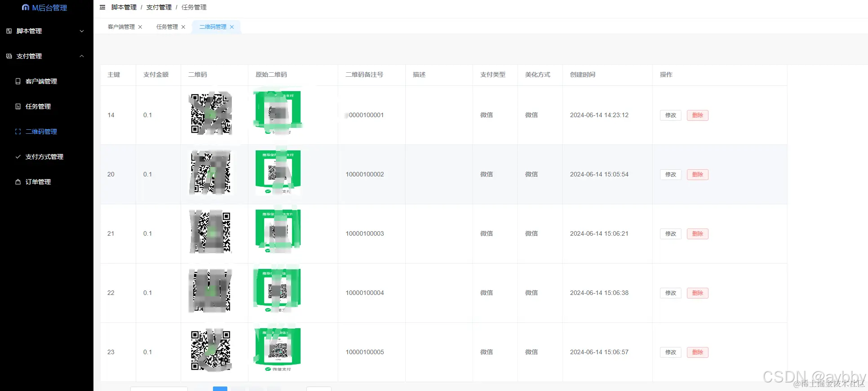Image resolution: width=868 pixels, height=391 pixels.
Task: Open the 原始二维码 thumbnail in row 21
Action: click(278, 232)
